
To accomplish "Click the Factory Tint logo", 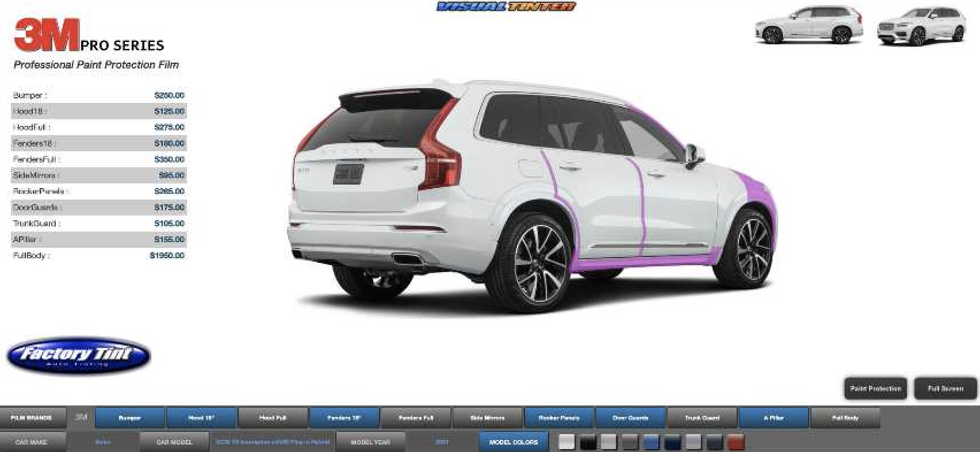I will [x=78, y=355].
